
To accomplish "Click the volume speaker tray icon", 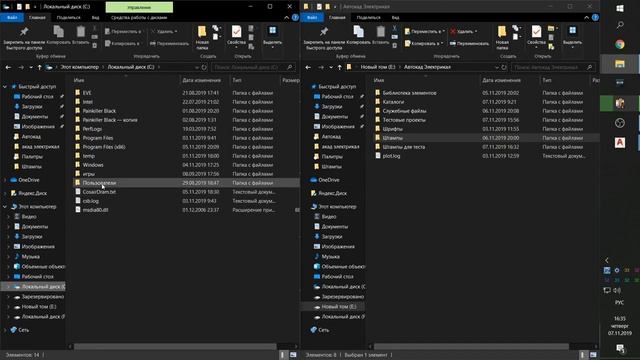I will coord(617,290).
